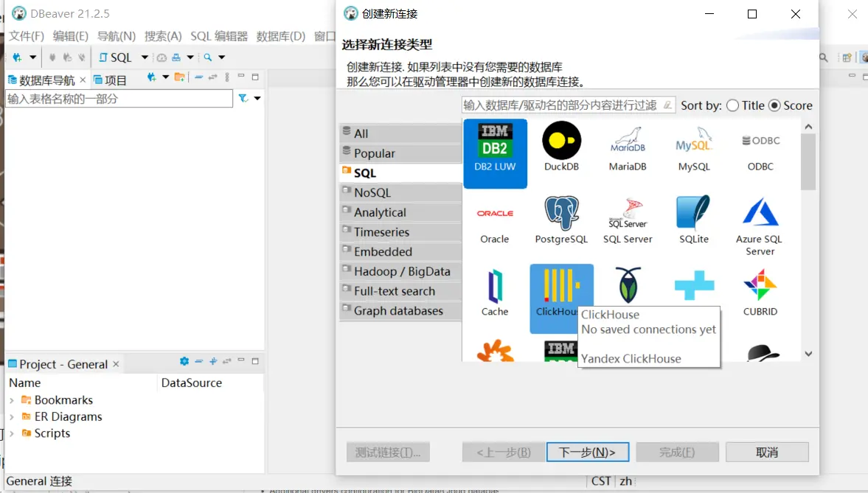Open the 编辑(E) menu
This screenshot has height=493, width=868.
coord(70,36)
